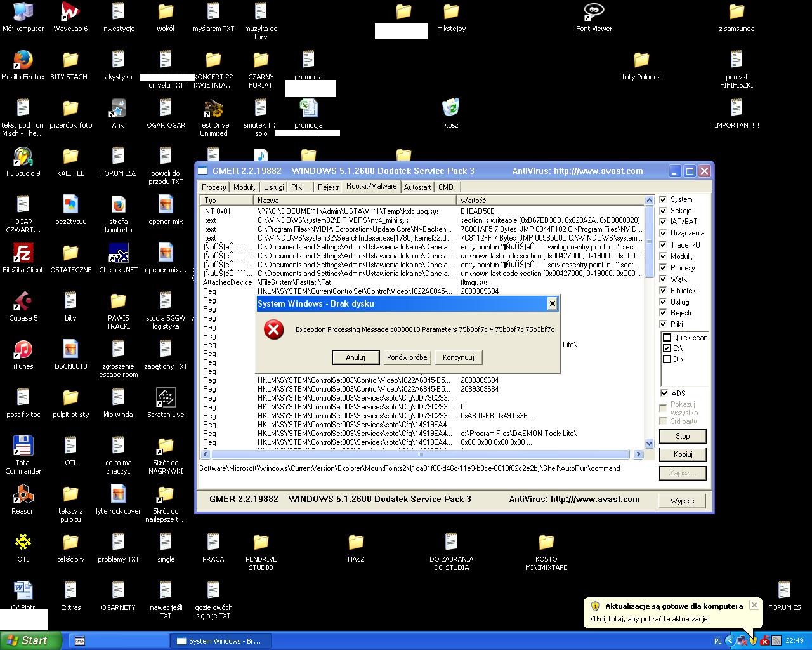The height and width of the screenshot is (650, 812).
Task: Switch to the Autostart tab
Action: click(x=417, y=187)
